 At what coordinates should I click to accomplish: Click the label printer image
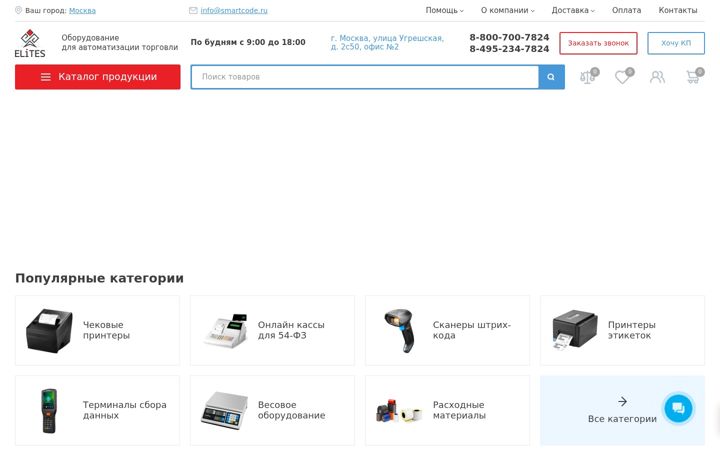click(x=574, y=330)
